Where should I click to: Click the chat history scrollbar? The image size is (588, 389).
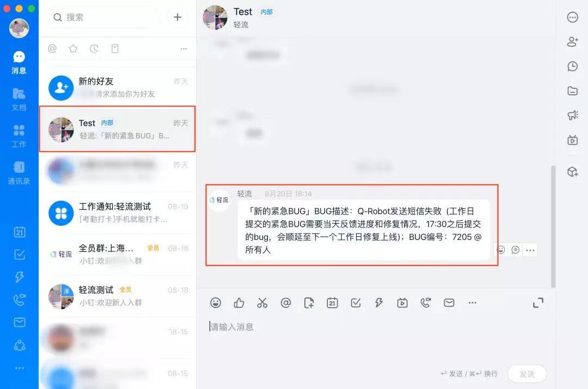click(553, 227)
